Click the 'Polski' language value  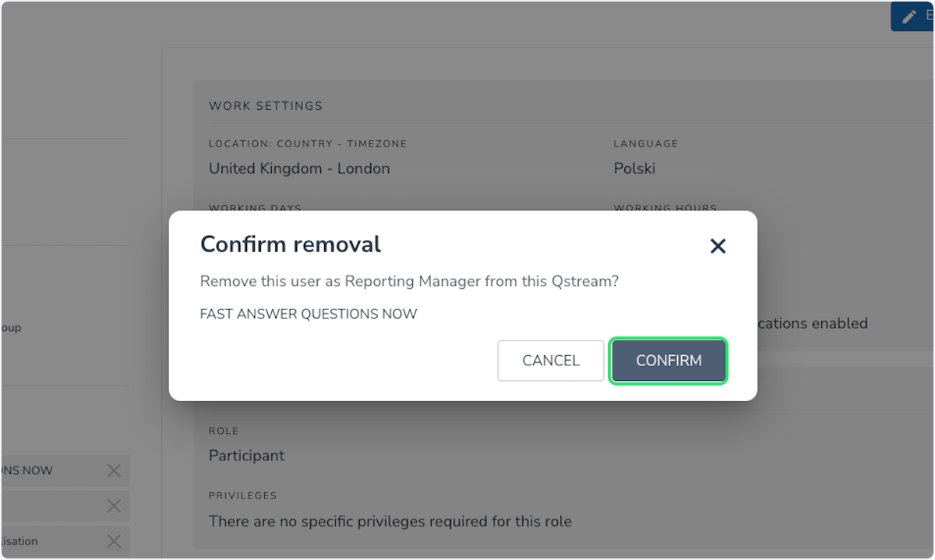click(634, 168)
